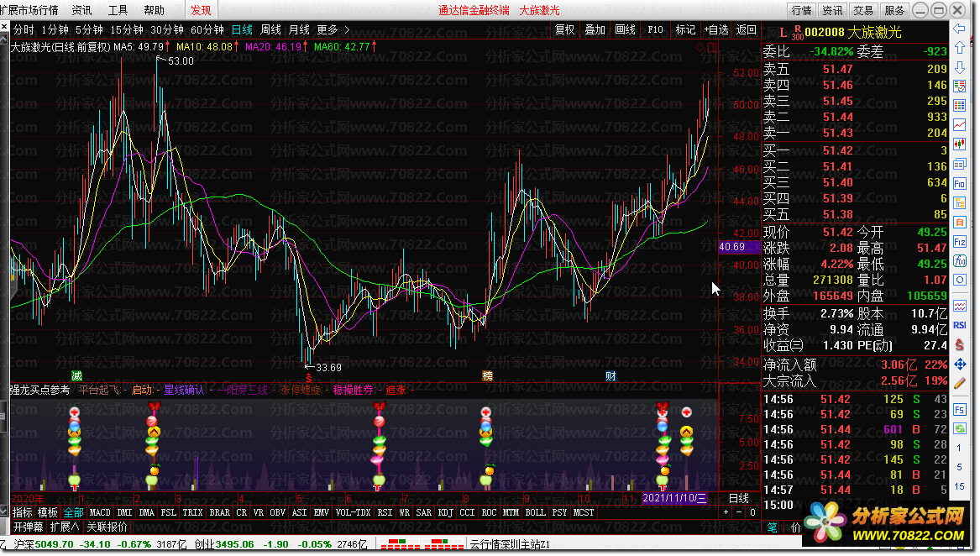Viewport: 980px width, 556px height.
Task: Toggle 画线 drawing mode
Action: (x=625, y=30)
